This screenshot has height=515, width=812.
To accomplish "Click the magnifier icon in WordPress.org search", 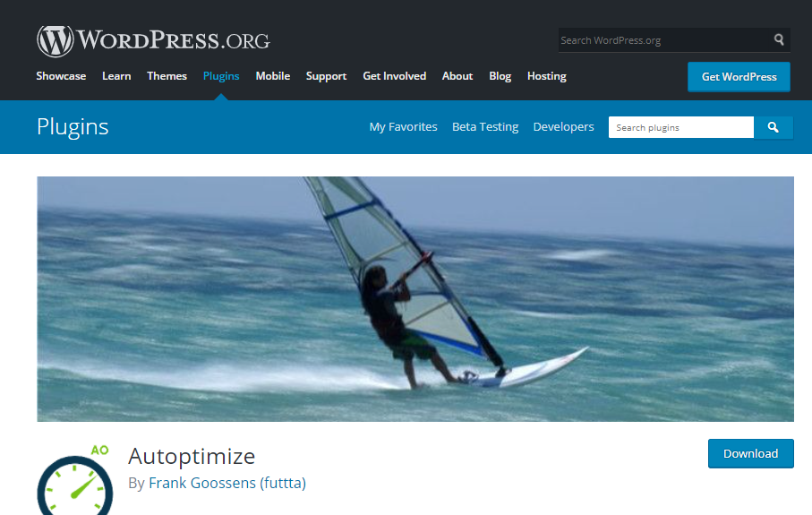I will click(x=779, y=40).
